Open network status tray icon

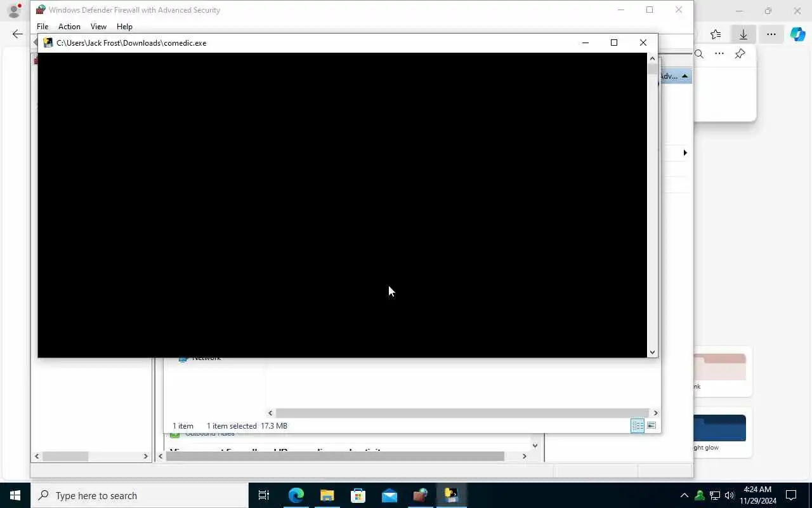714,495
